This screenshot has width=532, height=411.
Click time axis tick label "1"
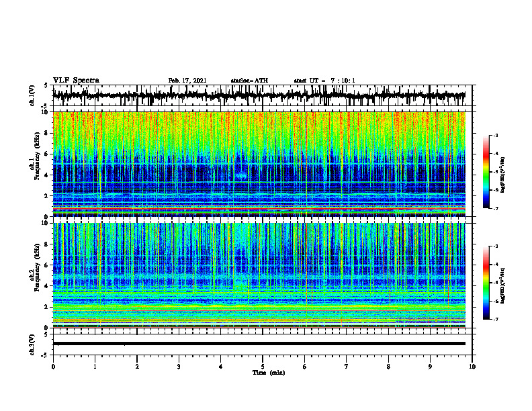(95, 367)
